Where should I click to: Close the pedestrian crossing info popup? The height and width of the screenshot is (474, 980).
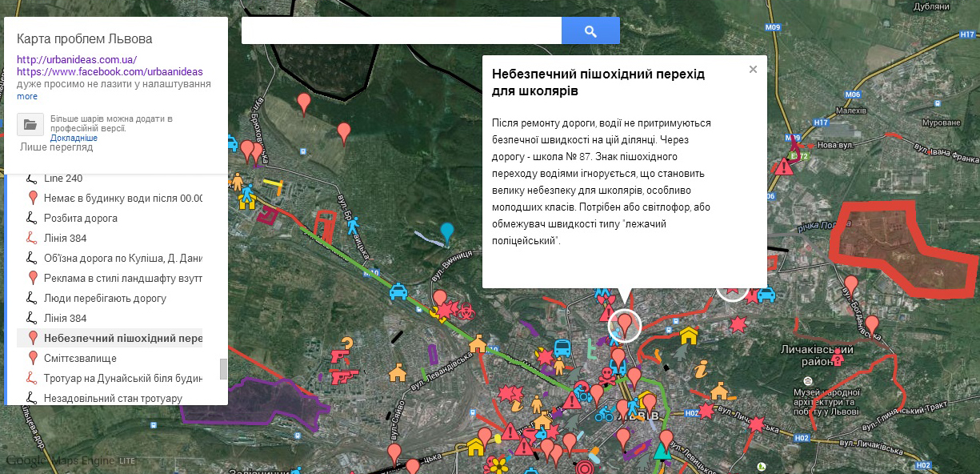point(753,70)
